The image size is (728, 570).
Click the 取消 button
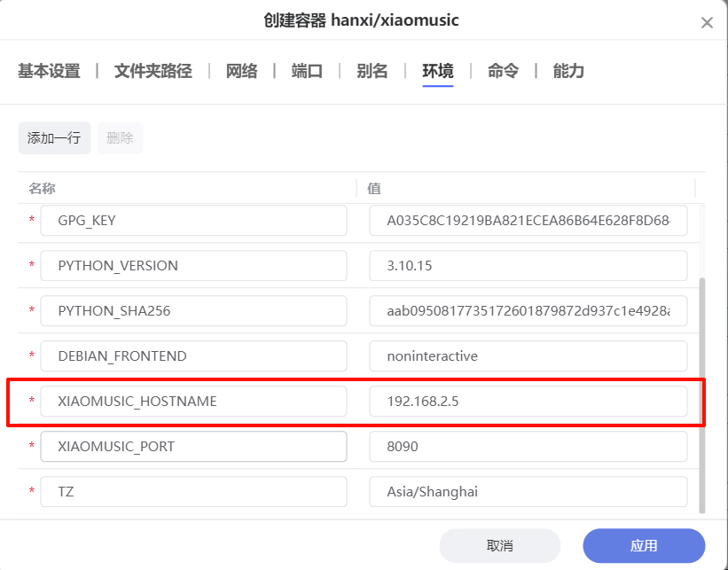[499, 546]
